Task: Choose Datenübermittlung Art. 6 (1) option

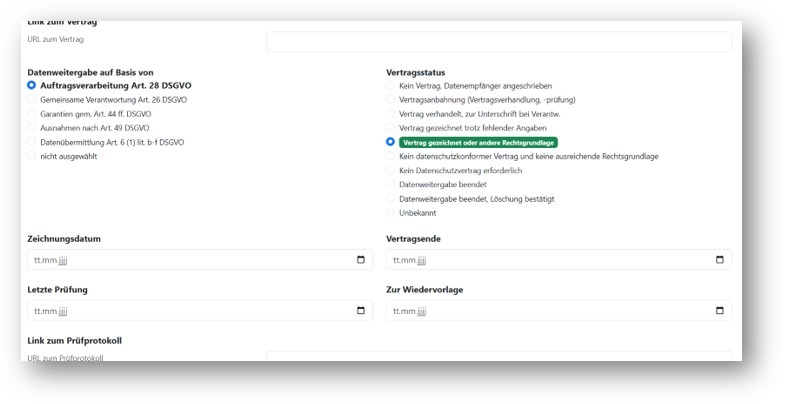Action: [x=32, y=142]
